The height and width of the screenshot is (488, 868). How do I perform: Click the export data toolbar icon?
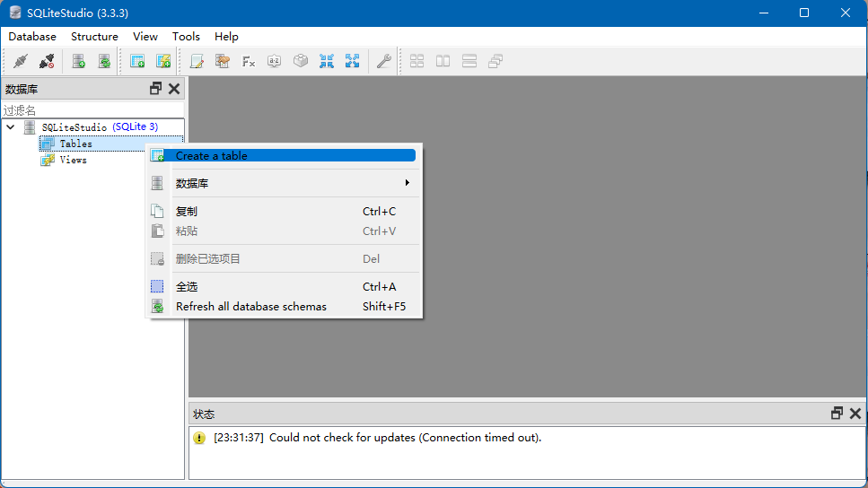coord(352,61)
